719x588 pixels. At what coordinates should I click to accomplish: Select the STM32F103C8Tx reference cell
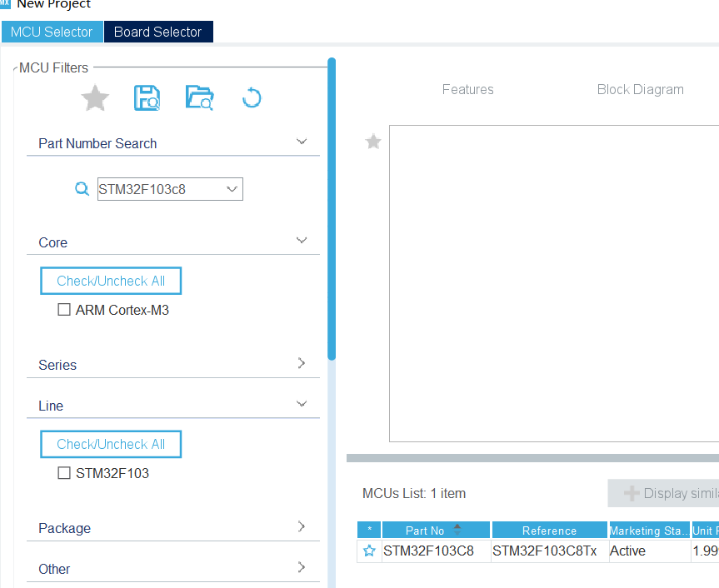(x=550, y=551)
